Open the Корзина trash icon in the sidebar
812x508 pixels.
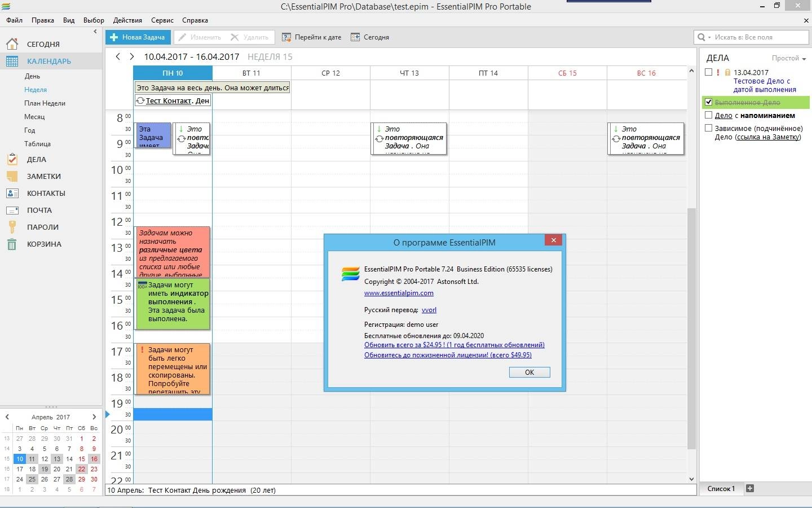(12, 244)
